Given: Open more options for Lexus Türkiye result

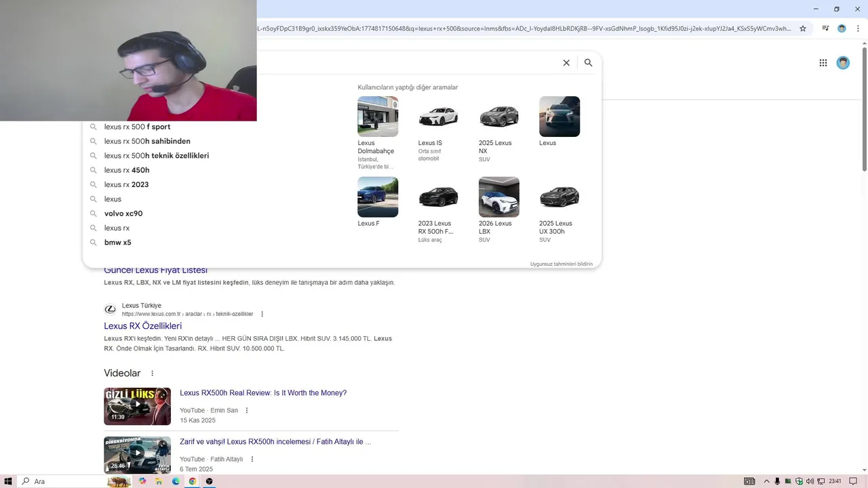Looking at the screenshot, I should pos(262,314).
